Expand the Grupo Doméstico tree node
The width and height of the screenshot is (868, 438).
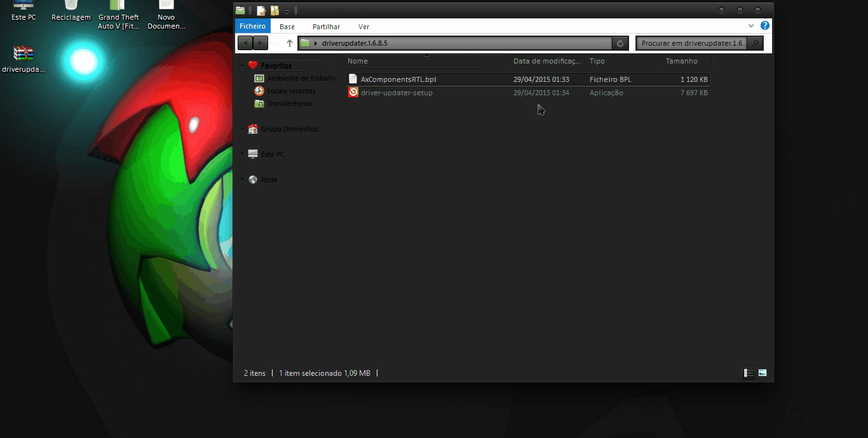click(242, 129)
